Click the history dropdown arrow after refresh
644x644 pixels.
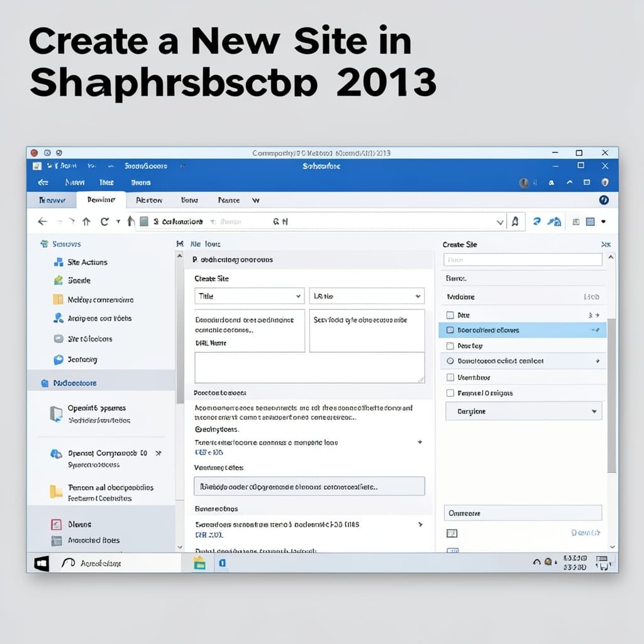118,222
